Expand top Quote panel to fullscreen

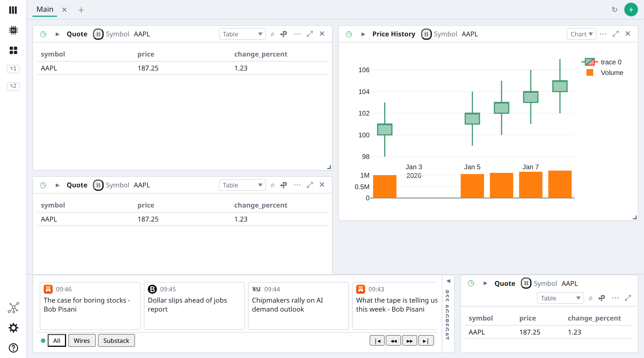point(310,34)
